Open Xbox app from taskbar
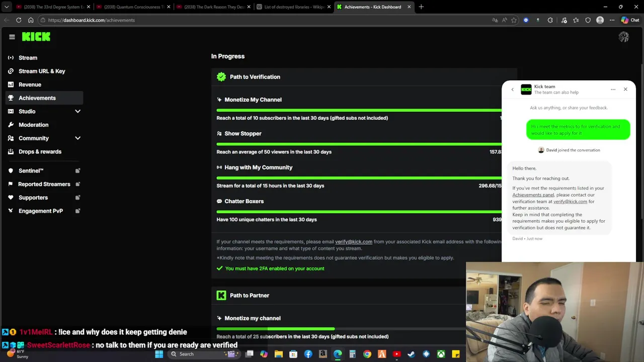 pyautogui.click(x=441, y=354)
